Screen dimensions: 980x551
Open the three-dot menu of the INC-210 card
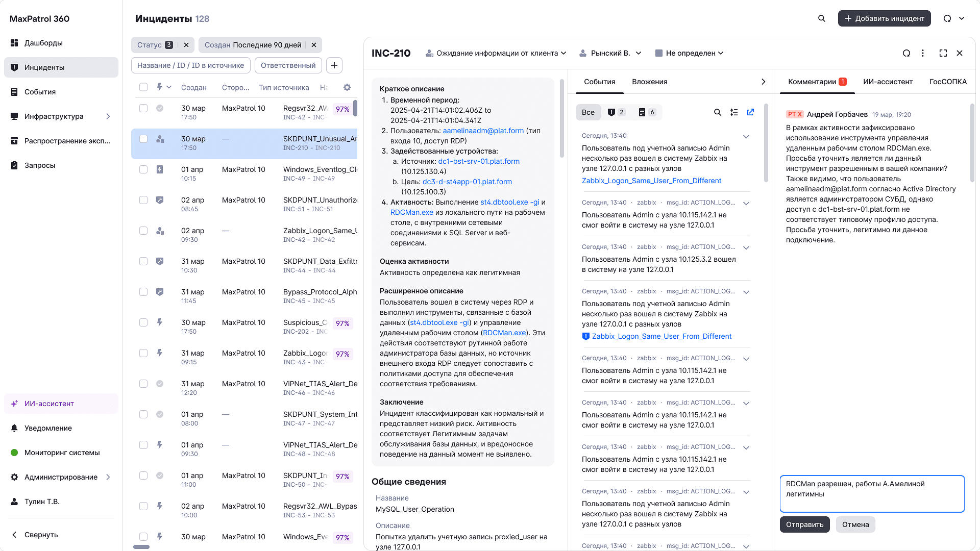coord(923,53)
